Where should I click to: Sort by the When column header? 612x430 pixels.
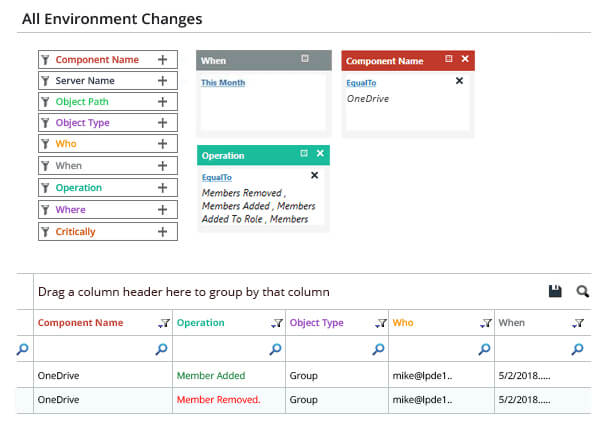pos(511,323)
